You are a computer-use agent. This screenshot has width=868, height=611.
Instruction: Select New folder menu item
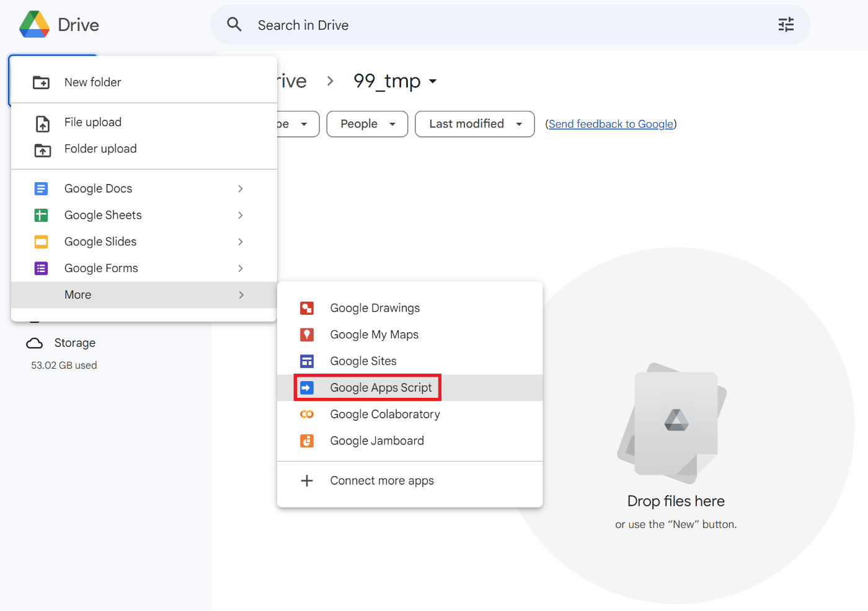coord(144,82)
